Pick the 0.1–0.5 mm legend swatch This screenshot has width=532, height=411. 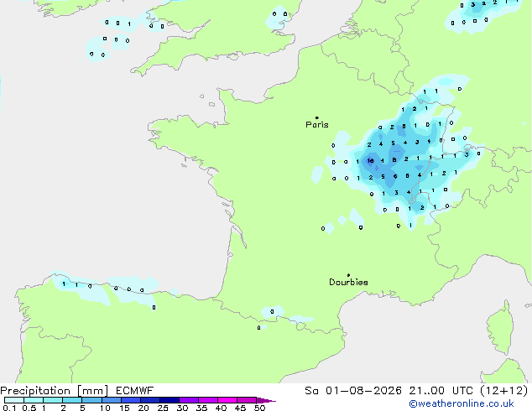tap(14, 400)
